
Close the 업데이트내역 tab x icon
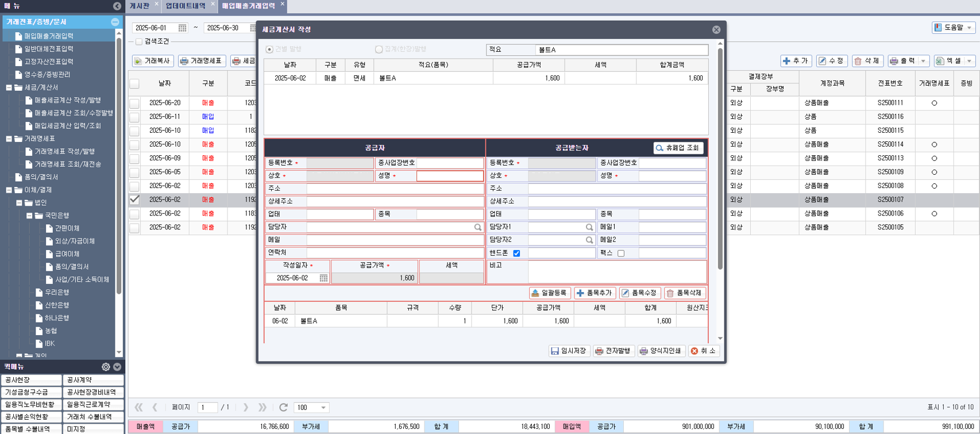pyautogui.click(x=213, y=4)
